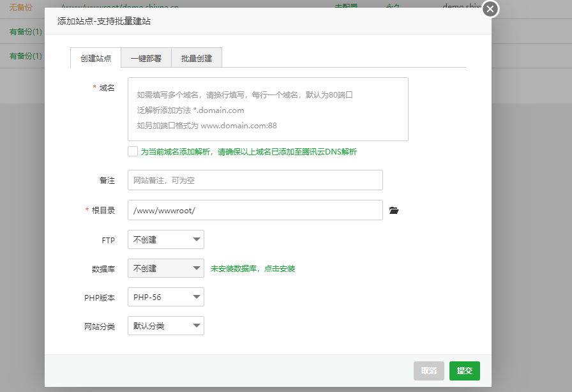Open the 网站分类 dropdown
Image resolution: width=572 pixels, height=392 pixels.
166,326
